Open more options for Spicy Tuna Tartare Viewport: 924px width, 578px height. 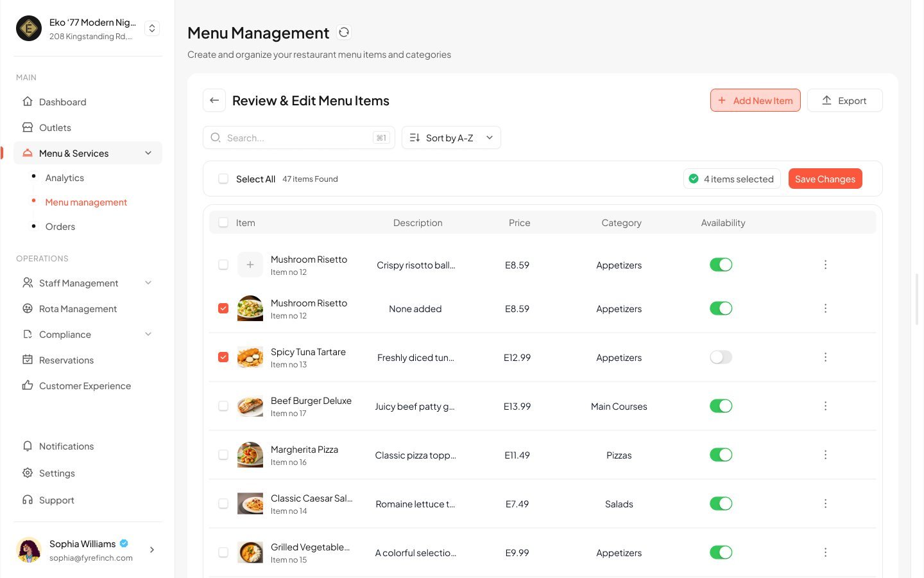coord(825,357)
